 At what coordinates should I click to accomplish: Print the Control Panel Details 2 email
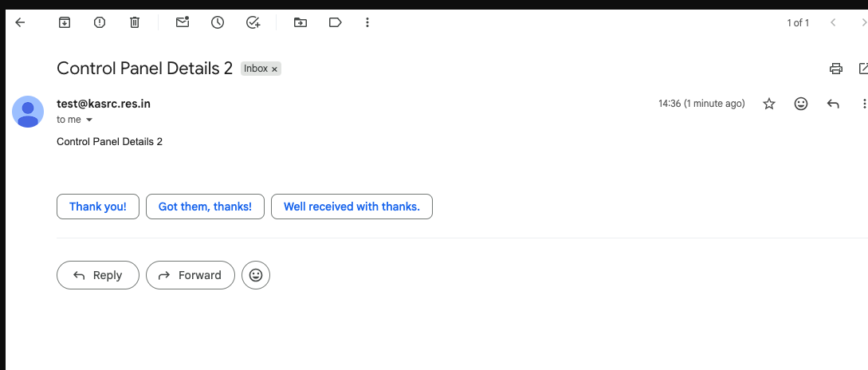[835, 69]
